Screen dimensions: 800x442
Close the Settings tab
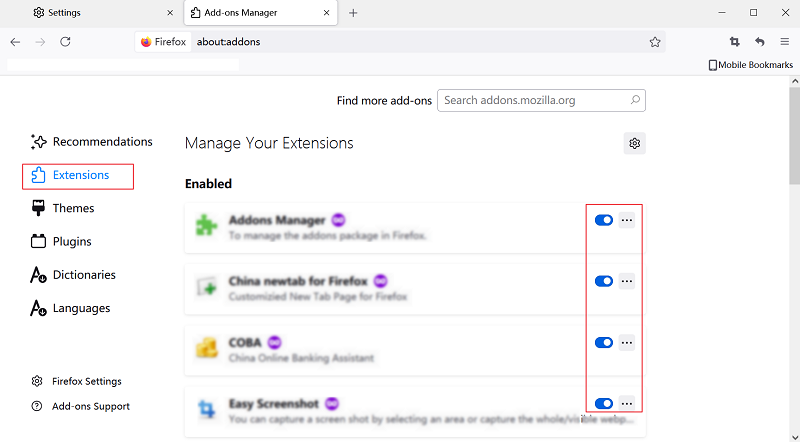coord(170,13)
